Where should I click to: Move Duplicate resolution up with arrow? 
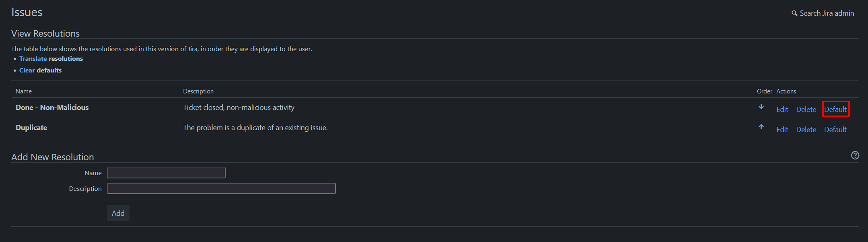pyautogui.click(x=761, y=127)
